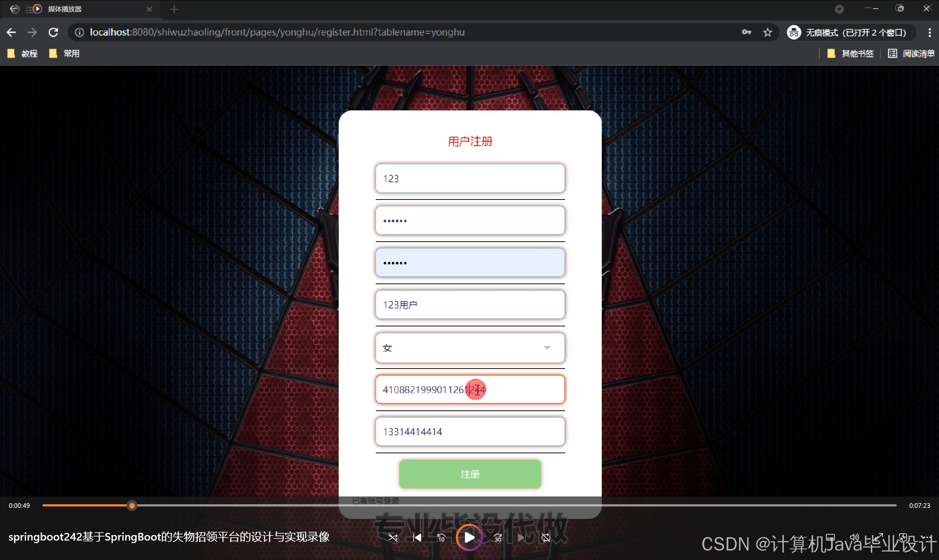Open the 性别 dropdown showing 女
The width and height of the screenshot is (939, 560).
click(470, 348)
